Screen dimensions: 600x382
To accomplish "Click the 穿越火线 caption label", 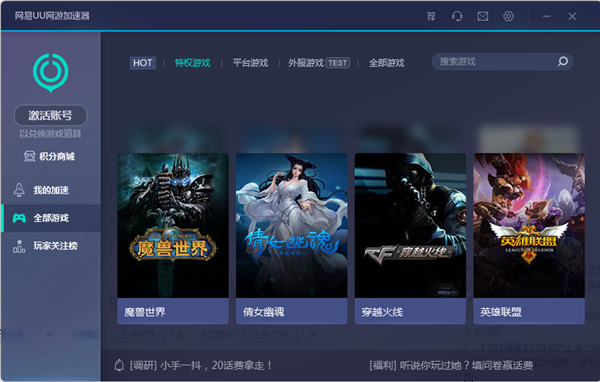I will pos(382,312).
